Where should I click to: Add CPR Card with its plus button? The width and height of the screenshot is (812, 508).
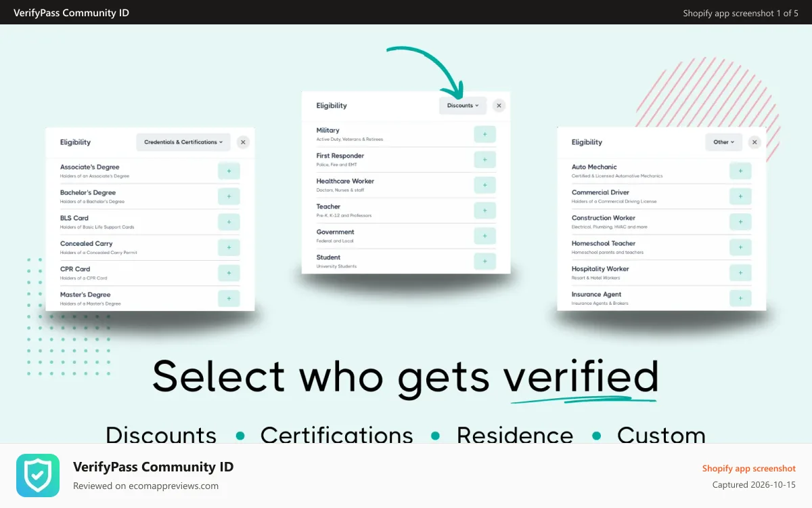coord(229,273)
